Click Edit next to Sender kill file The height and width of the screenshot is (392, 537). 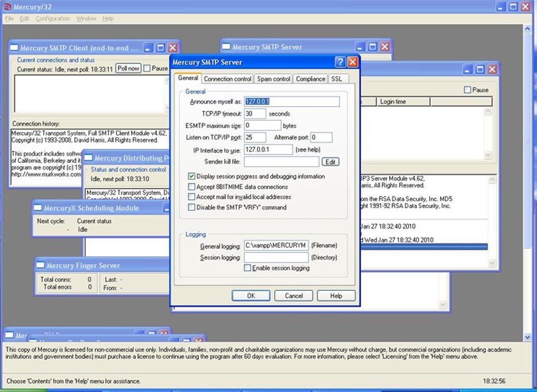coord(330,162)
